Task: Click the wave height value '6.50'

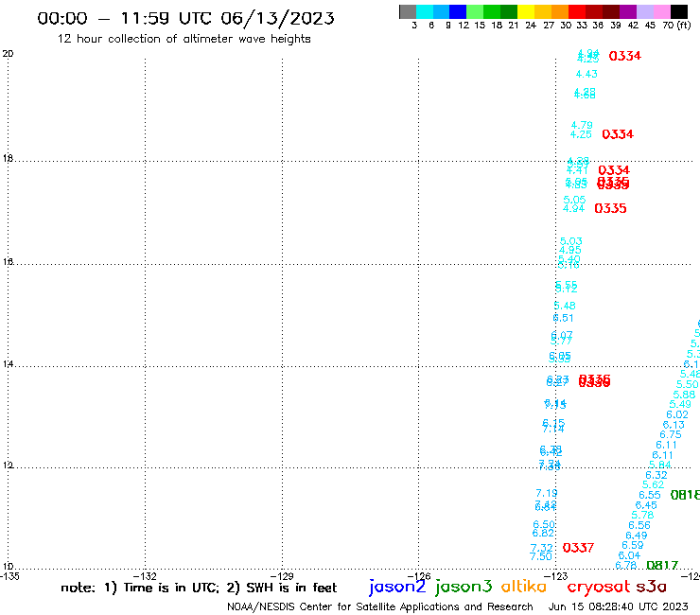Action: (x=544, y=524)
